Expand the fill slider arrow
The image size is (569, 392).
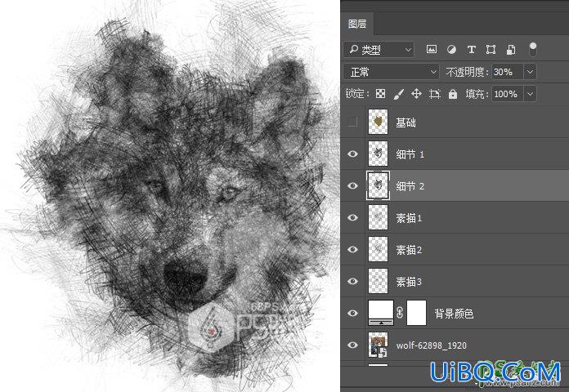[x=531, y=94]
